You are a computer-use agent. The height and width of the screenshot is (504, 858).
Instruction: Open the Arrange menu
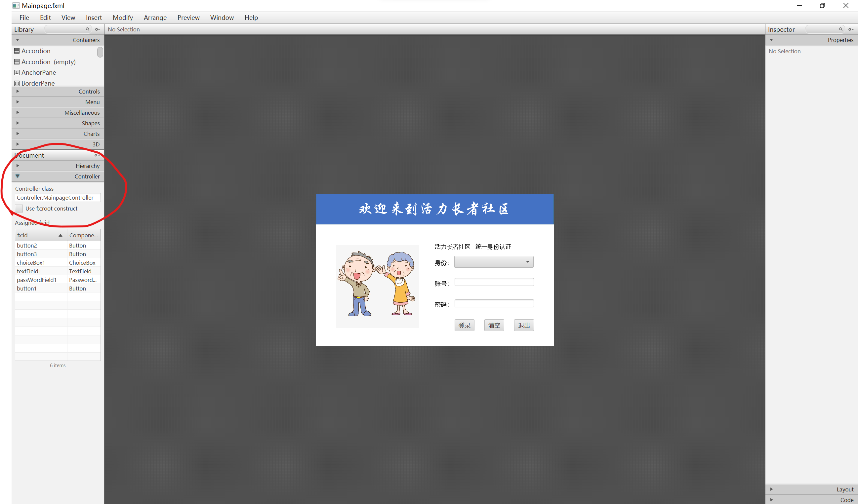[155, 18]
